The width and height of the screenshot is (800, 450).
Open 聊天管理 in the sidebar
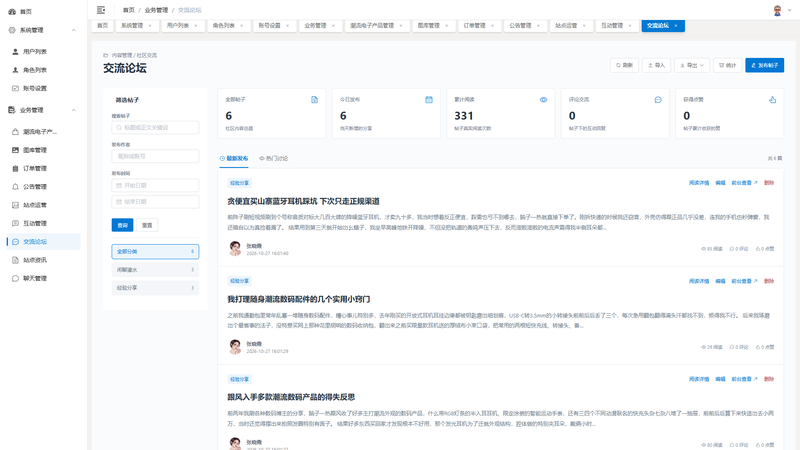point(35,279)
